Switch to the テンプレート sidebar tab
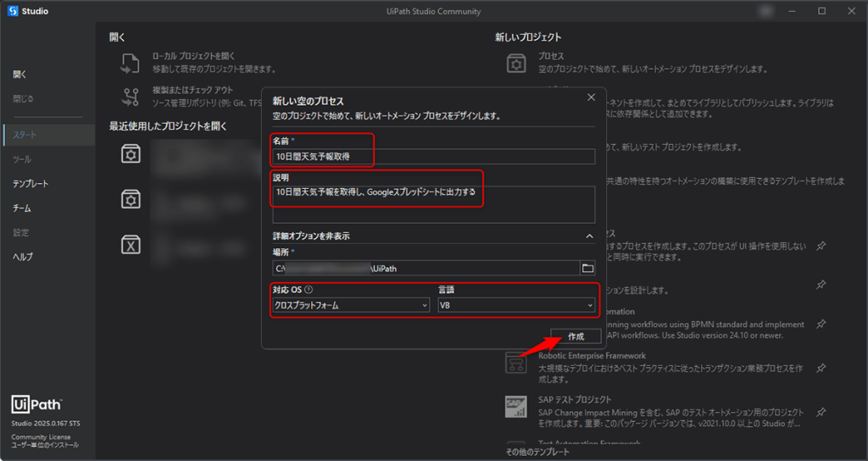Viewport: 868px width, 461px height. click(31, 184)
